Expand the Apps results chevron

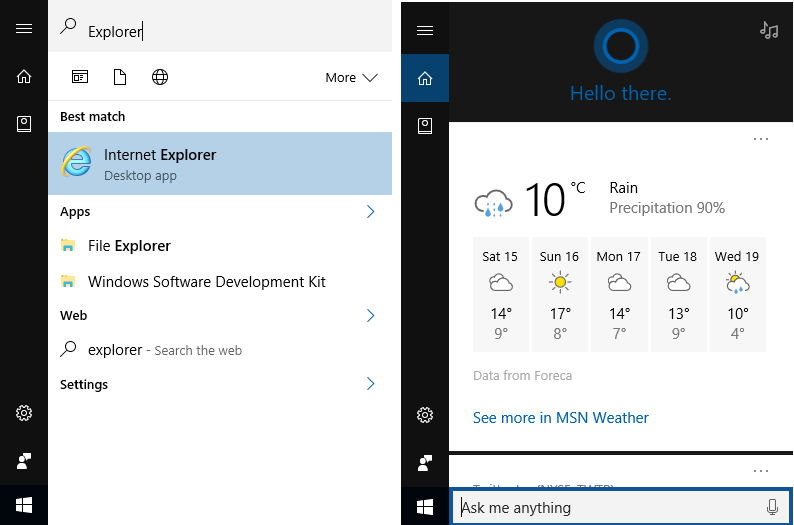coord(371,211)
